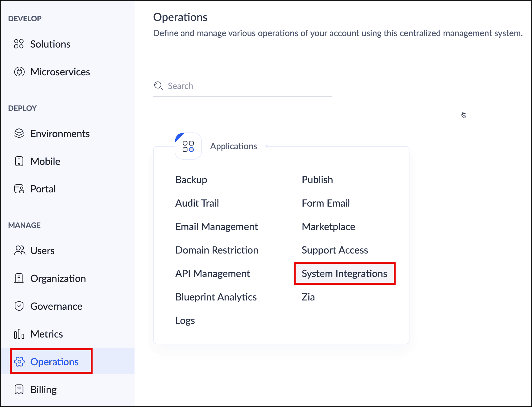
Task: Open Organization in the sidebar
Action: click(x=58, y=279)
